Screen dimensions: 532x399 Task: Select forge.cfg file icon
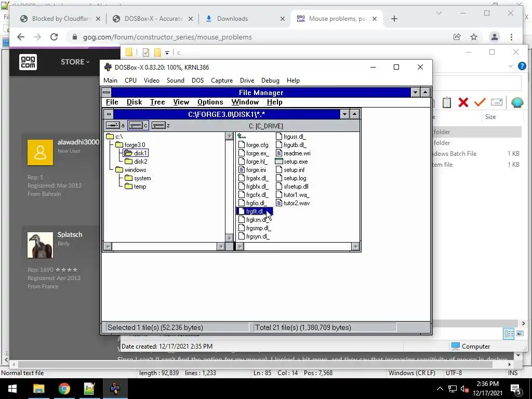pos(242,145)
